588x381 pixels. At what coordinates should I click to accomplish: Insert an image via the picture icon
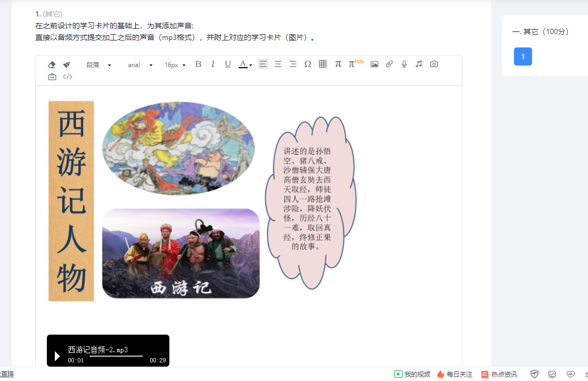[x=374, y=64]
